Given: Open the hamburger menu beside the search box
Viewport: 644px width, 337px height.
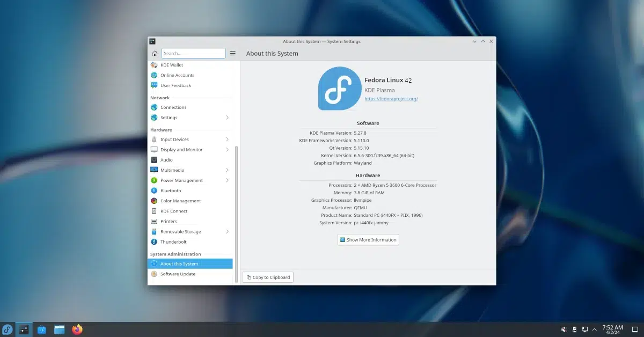Looking at the screenshot, I should (x=232, y=53).
